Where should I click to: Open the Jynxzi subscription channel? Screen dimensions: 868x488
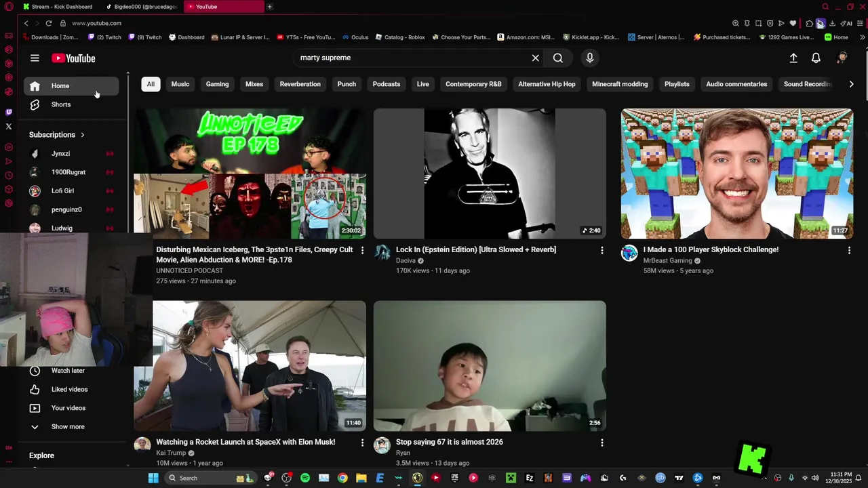tap(71, 154)
